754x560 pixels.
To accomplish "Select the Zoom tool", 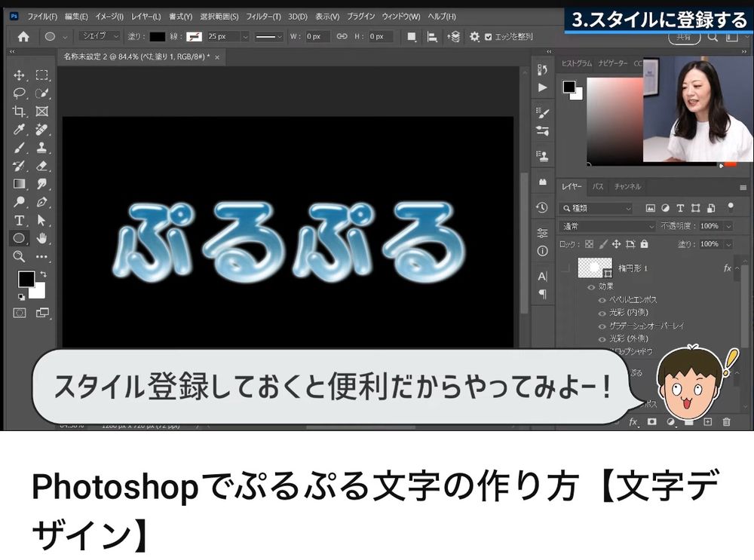I will (20, 256).
